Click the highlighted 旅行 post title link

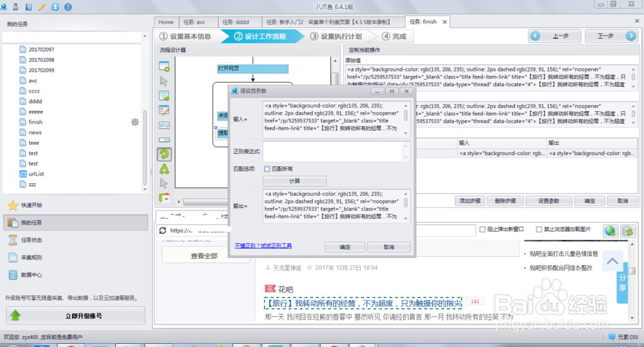pos(363,303)
